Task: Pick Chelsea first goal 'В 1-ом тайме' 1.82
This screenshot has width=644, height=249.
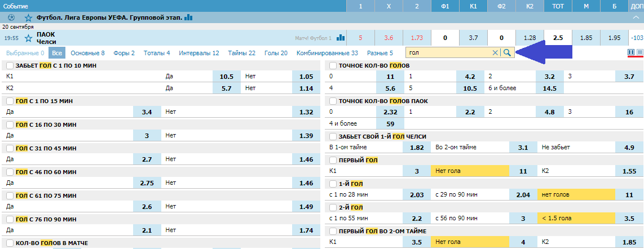Action: pos(417,147)
